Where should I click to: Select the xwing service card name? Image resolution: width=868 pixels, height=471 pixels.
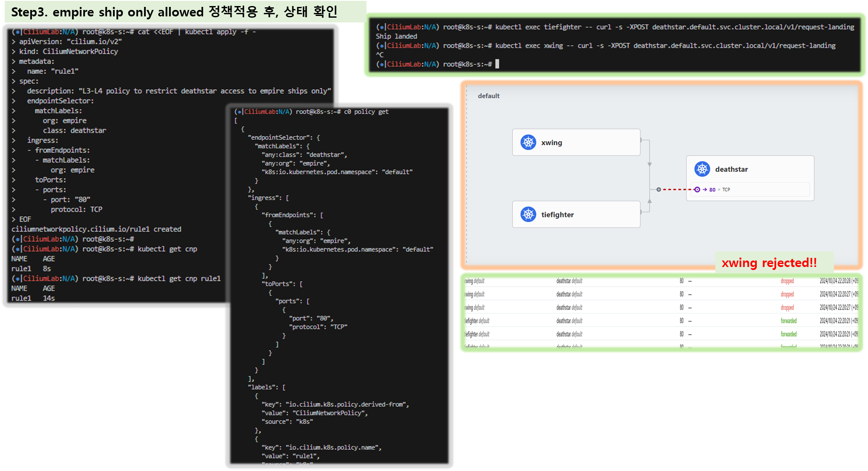tap(552, 143)
